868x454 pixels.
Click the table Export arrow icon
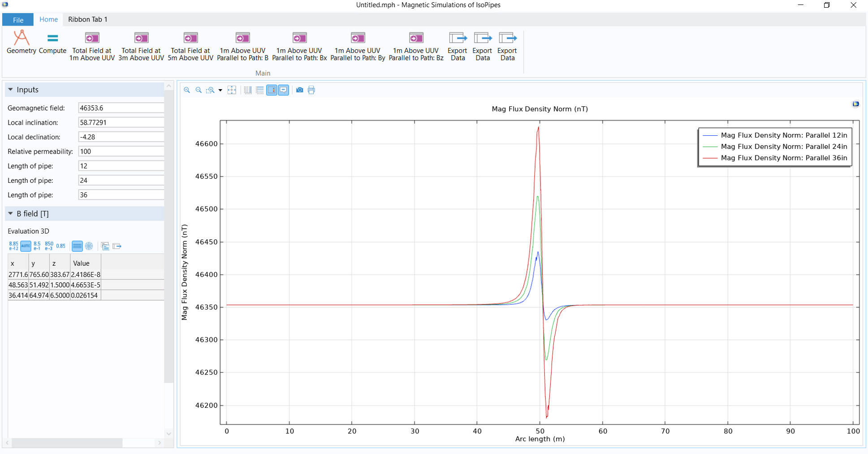pos(117,246)
